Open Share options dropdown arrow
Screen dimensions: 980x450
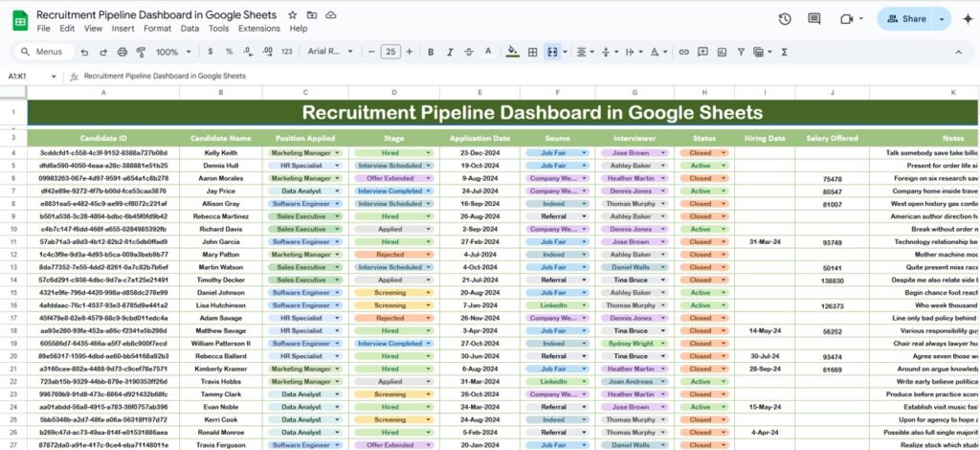(942, 19)
